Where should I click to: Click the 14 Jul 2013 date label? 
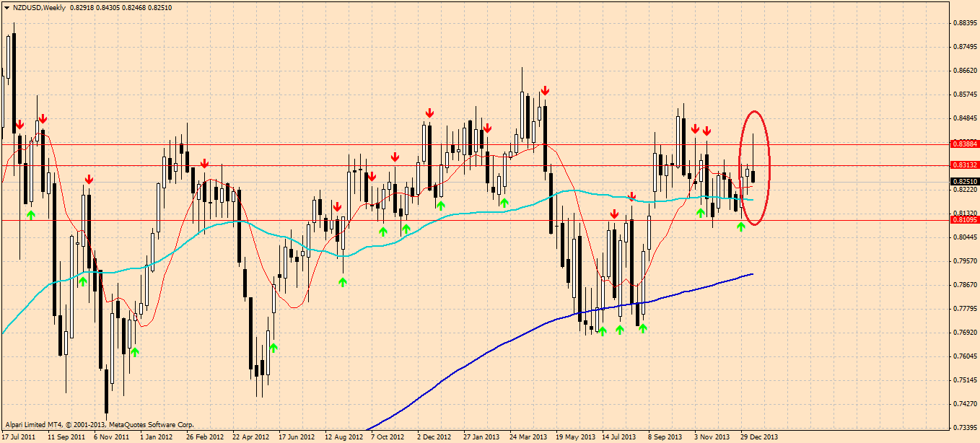619,437
